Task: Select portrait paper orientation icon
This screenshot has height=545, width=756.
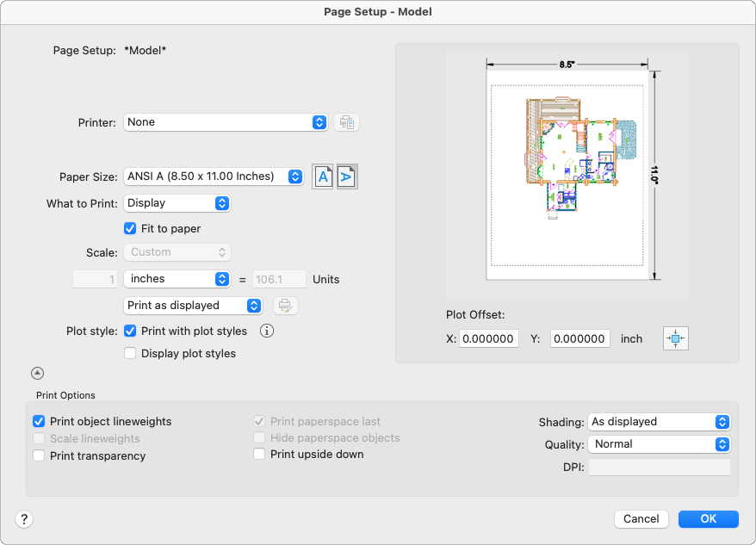Action: [x=322, y=177]
